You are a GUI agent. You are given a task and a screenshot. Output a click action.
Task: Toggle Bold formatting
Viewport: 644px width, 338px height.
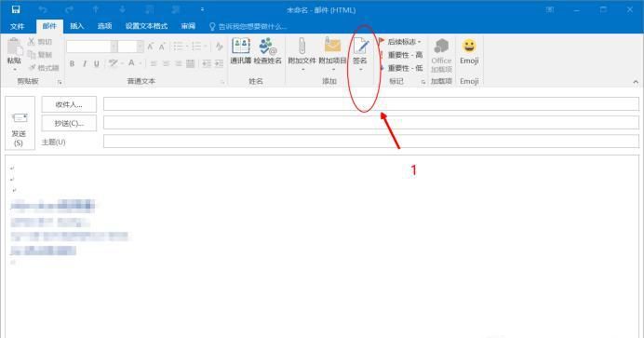[73, 63]
